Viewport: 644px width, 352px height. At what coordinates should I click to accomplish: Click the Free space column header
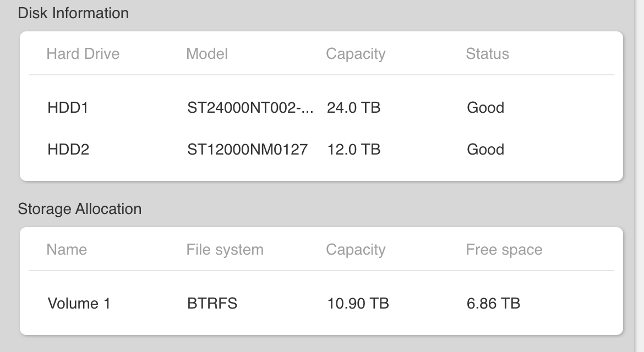point(504,250)
